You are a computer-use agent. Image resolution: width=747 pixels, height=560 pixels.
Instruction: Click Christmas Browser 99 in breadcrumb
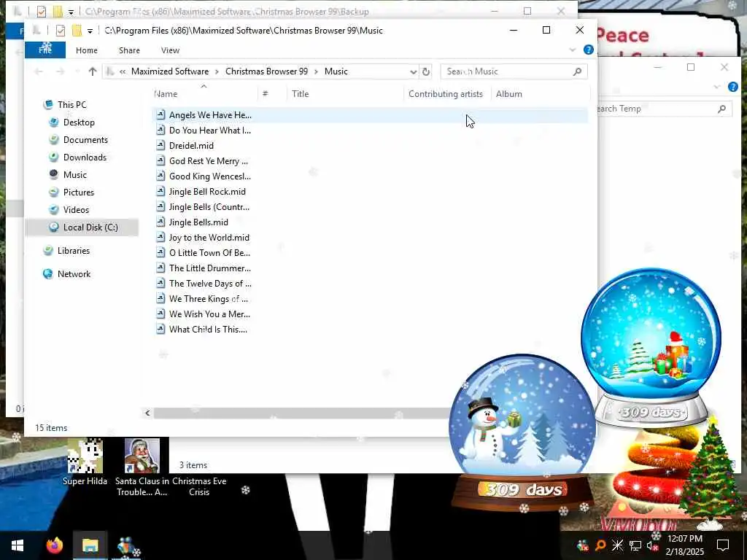tap(266, 71)
